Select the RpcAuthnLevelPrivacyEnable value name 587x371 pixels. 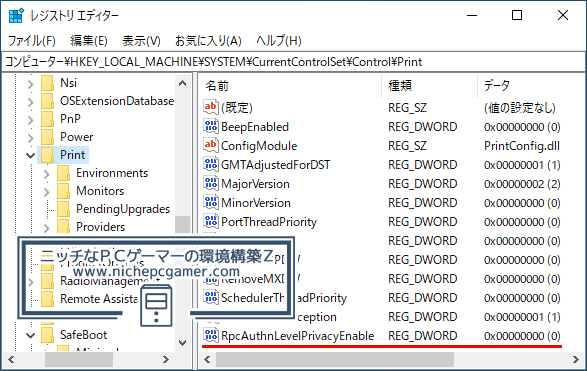pos(298,336)
